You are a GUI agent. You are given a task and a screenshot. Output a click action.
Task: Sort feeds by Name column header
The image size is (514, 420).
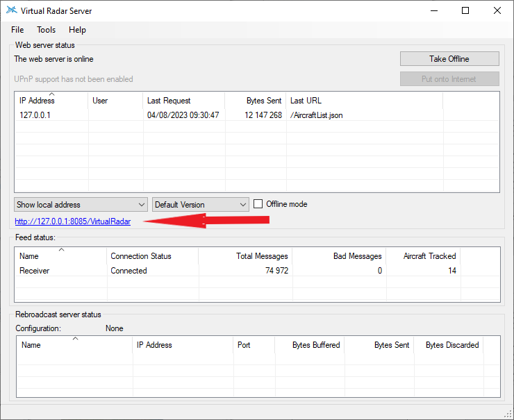click(61, 256)
